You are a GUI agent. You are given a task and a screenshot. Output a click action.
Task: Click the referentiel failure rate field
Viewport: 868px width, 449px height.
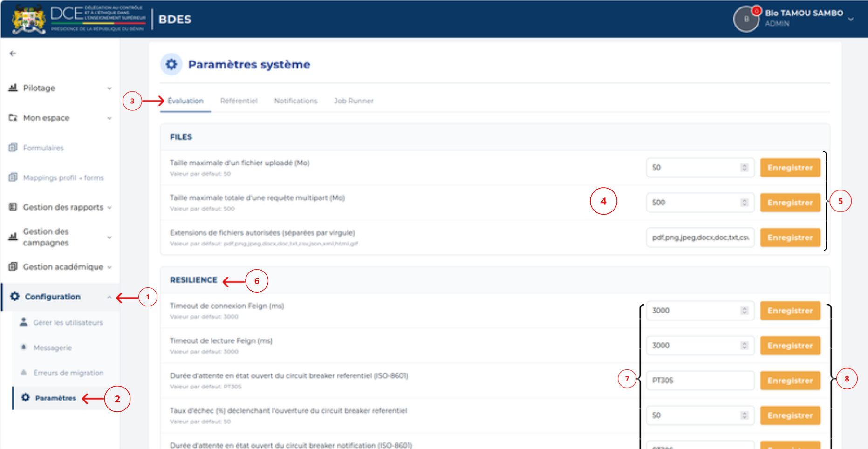[700, 415]
